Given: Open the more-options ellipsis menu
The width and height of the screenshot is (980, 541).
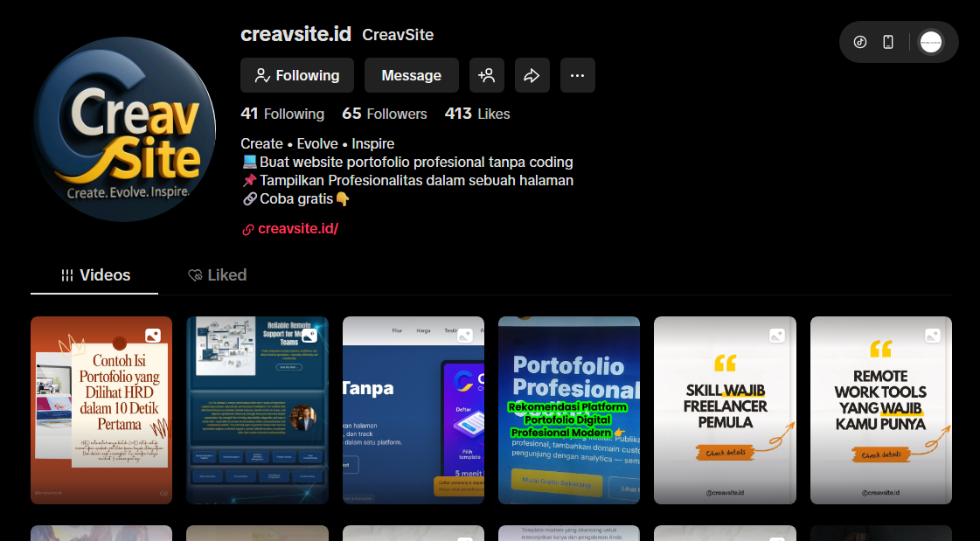Looking at the screenshot, I should coord(577,75).
